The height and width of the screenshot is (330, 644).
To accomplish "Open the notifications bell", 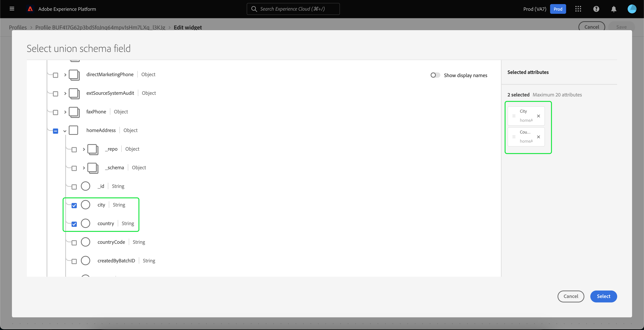I will coord(613,9).
